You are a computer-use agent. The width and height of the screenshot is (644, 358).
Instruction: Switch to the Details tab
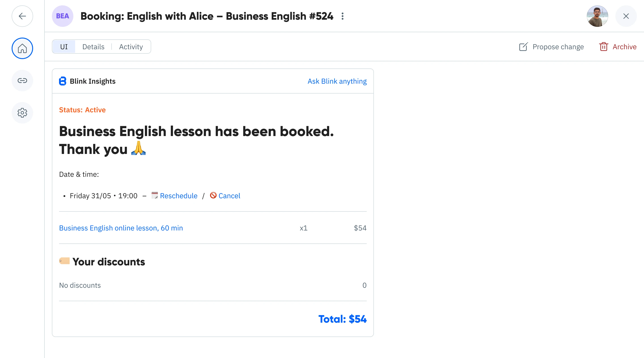[x=93, y=47]
